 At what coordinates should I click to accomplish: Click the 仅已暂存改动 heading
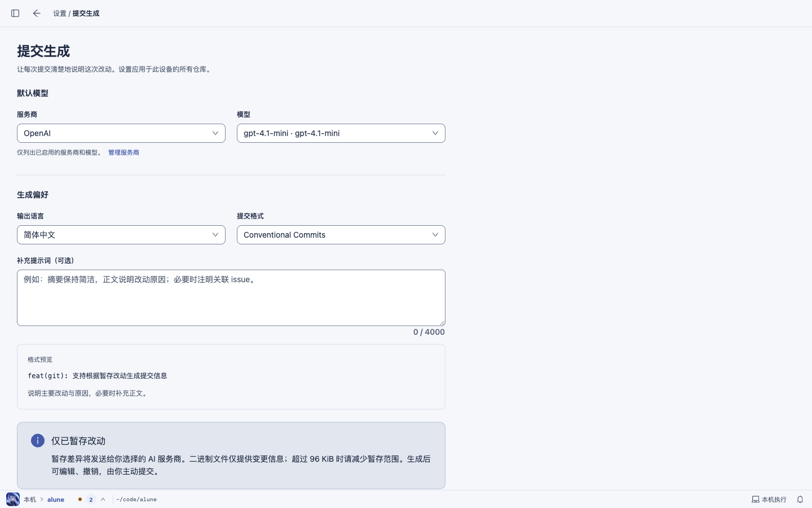click(78, 441)
